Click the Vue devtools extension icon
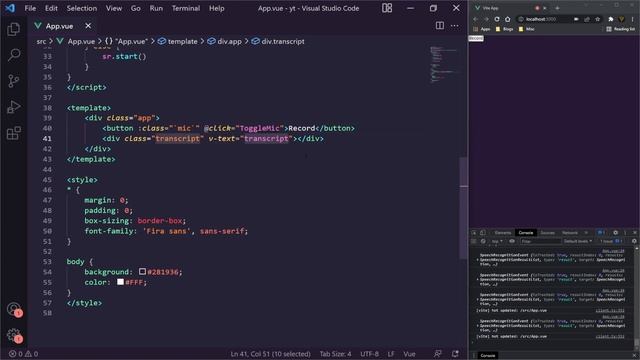 tap(622, 19)
